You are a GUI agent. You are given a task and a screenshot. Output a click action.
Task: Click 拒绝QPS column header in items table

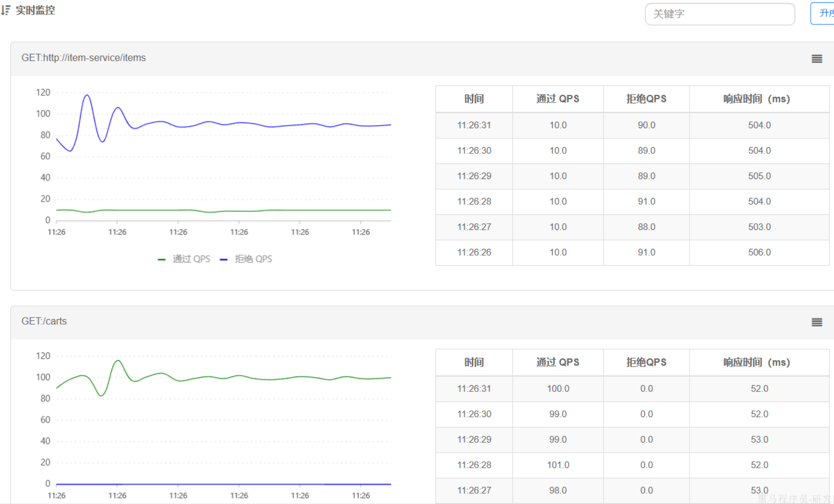click(646, 99)
